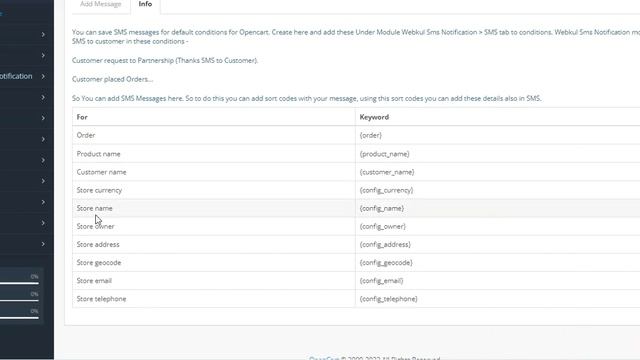
Task: Select the {config_geocode} keyword
Action: 386,262
